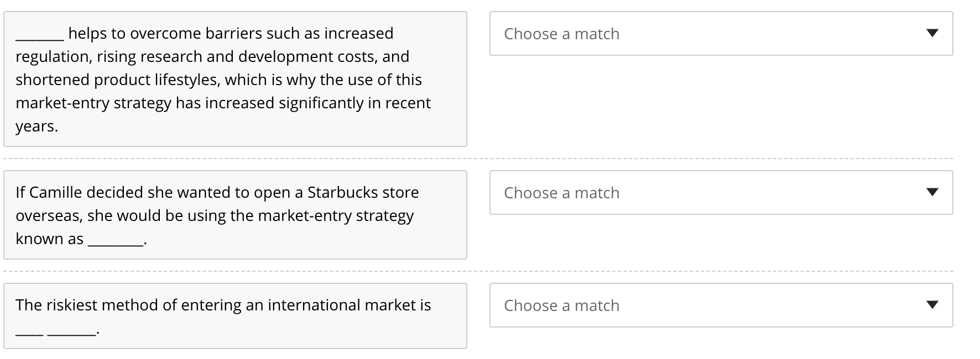Click the dropdown arrow beside the barriers question
This screenshot has width=980, height=359.
pos(933,33)
